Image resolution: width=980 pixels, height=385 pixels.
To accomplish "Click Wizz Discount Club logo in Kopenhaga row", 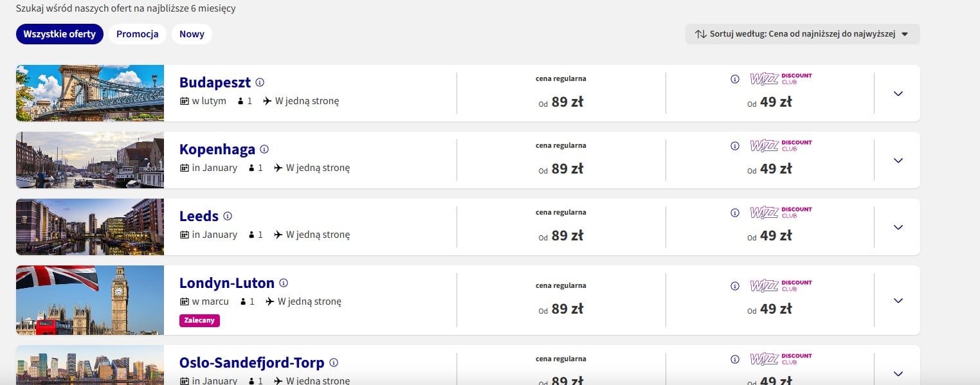I will [781, 146].
